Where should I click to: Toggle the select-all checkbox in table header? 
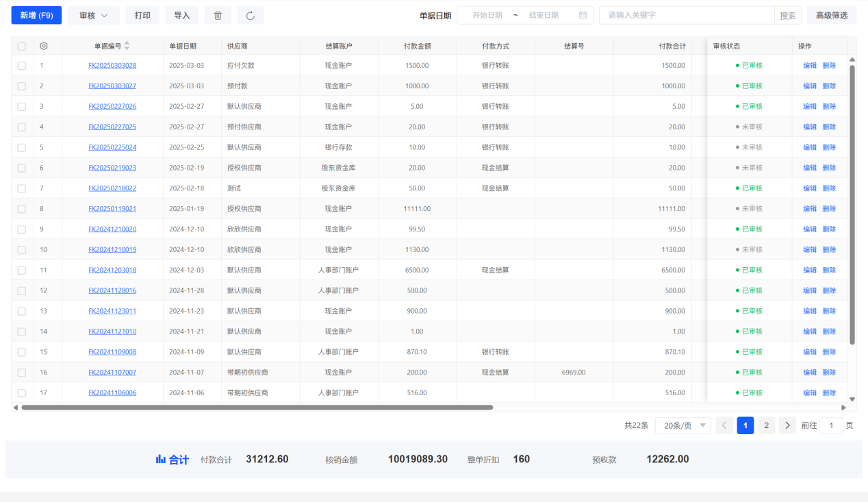pyautogui.click(x=22, y=47)
